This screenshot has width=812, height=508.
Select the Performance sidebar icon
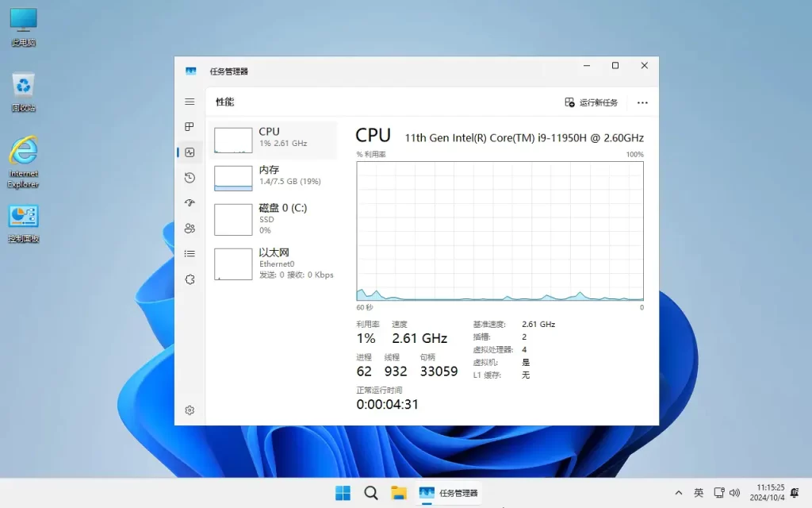click(x=189, y=152)
